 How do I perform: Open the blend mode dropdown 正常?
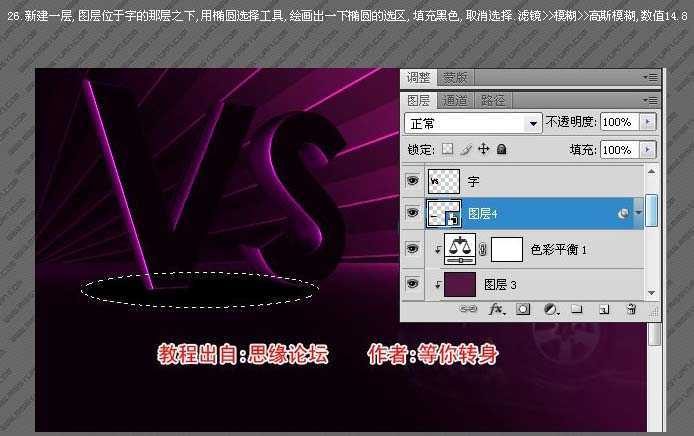point(473,123)
